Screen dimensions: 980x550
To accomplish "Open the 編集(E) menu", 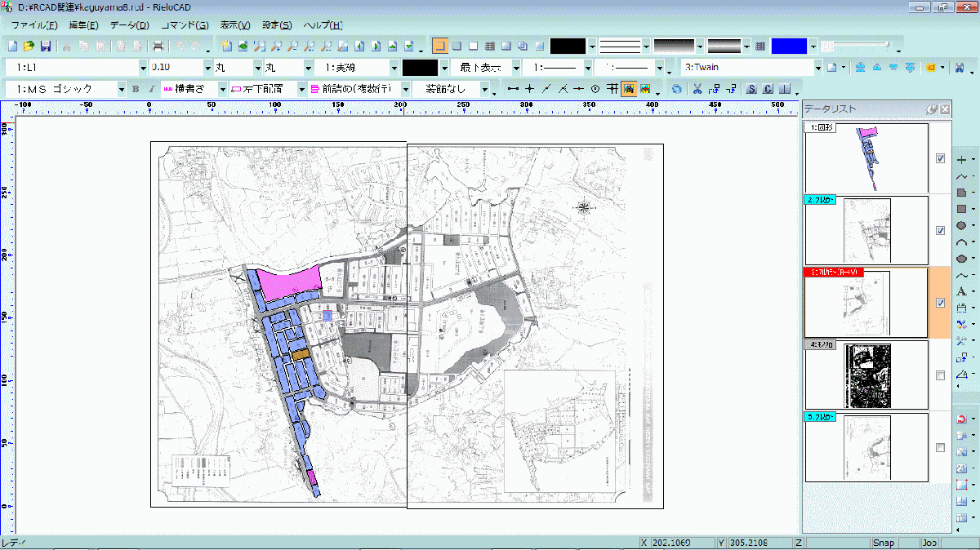I will (x=84, y=25).
